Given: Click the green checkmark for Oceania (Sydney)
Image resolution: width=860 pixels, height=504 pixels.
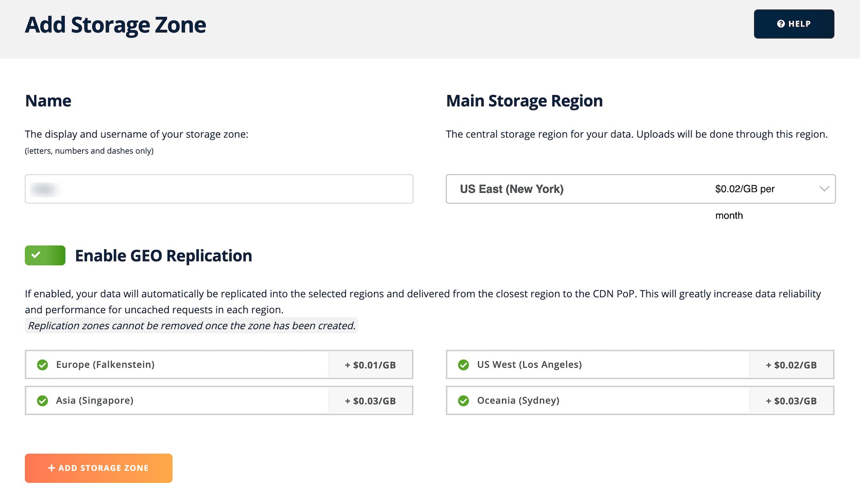Looking at the screenshot, I should point(463,400).
